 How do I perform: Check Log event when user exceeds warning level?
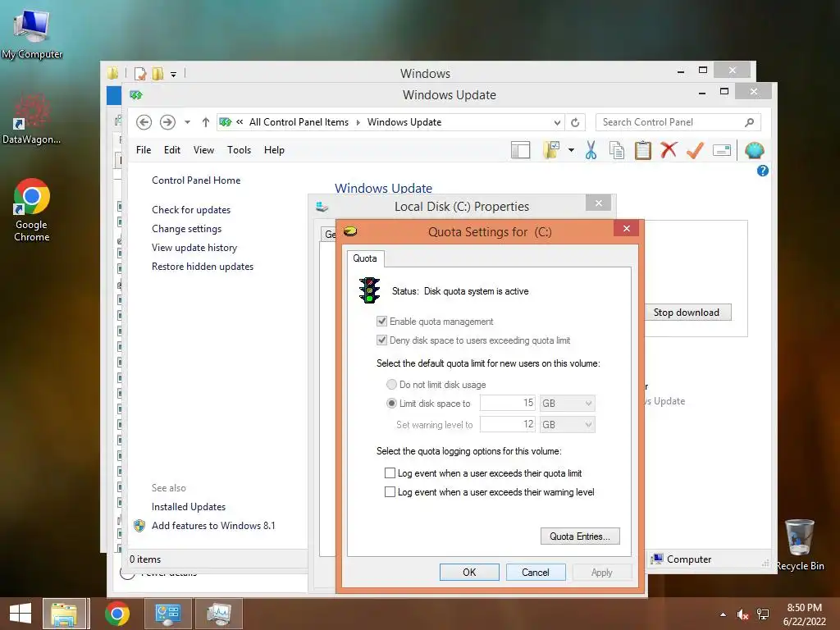pos(390,492)
